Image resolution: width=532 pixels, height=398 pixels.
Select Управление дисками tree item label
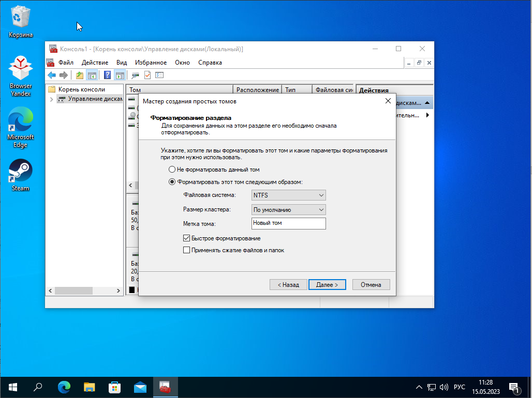[x=95, y=99]
